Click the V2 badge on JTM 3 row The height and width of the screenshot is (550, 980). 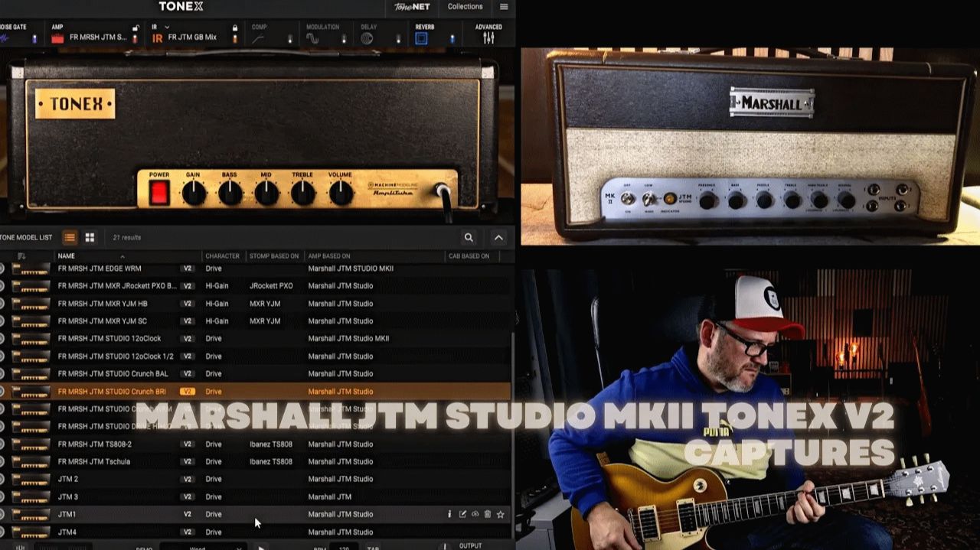pos(187,497)
